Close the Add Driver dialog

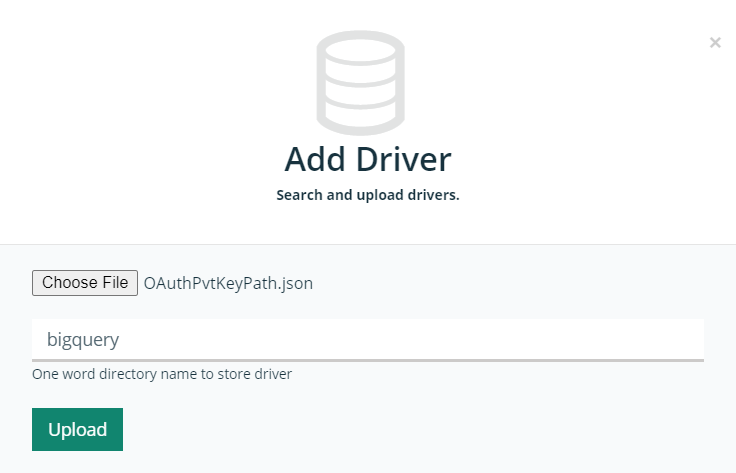point(715,42)
